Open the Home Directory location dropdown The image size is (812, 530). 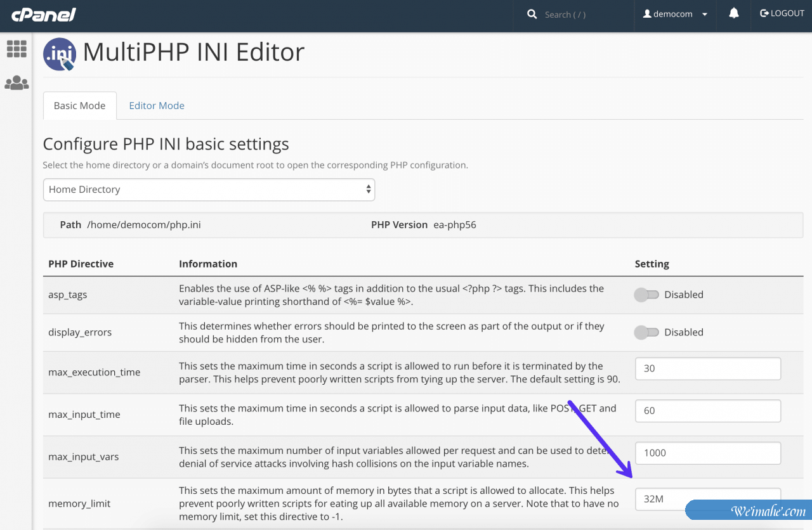click(x=209, y=190)
